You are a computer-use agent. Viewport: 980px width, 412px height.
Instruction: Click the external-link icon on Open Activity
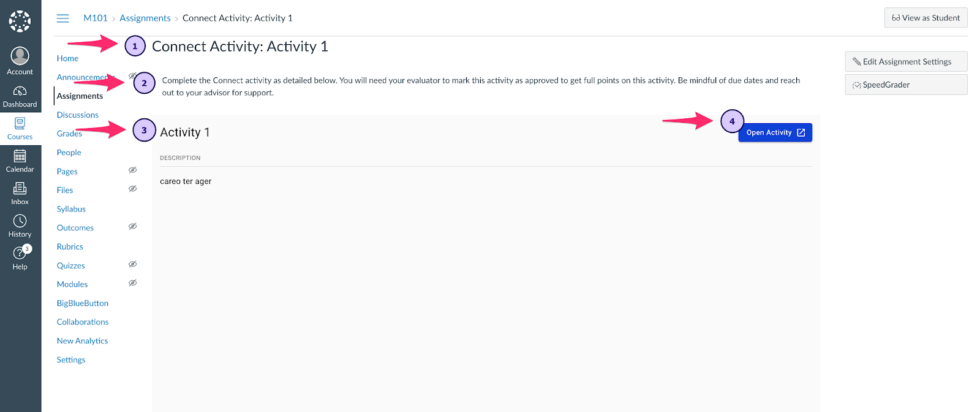801,132
